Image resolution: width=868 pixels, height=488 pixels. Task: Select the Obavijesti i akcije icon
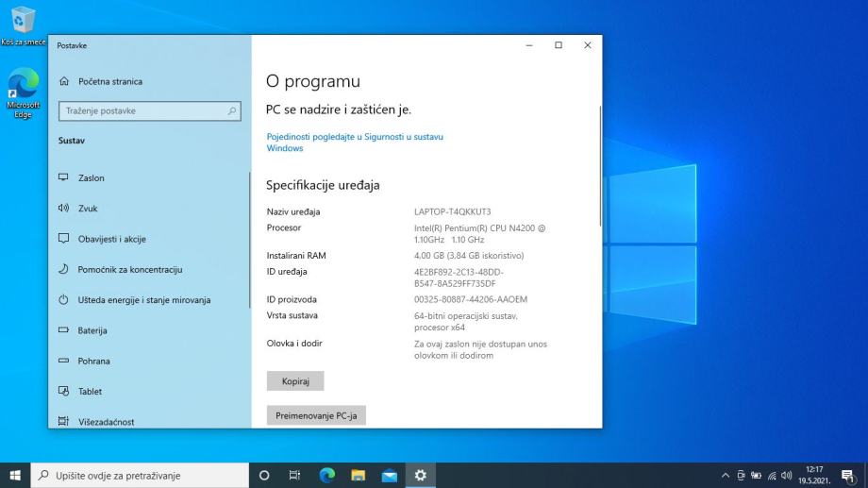63,239
